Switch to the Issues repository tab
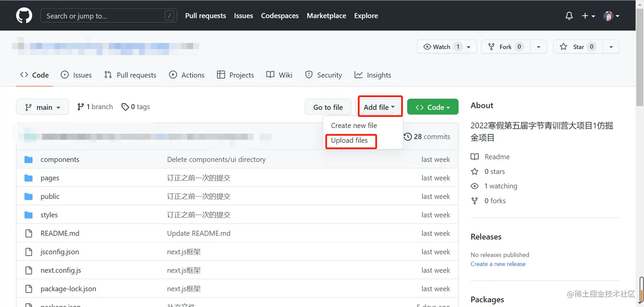644x307 pixels. click(76, 75)
